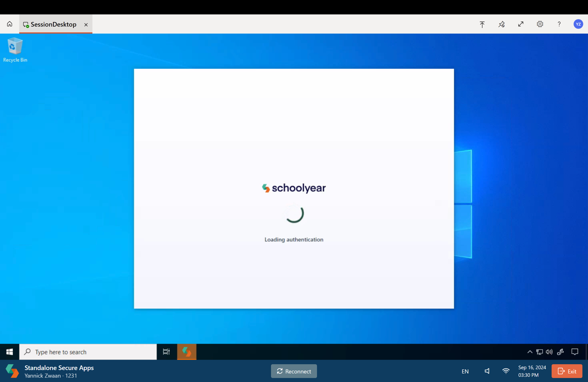Click the pen workspace tray icon
Viewport: 588px width, 382px height.
click(560, 352)
